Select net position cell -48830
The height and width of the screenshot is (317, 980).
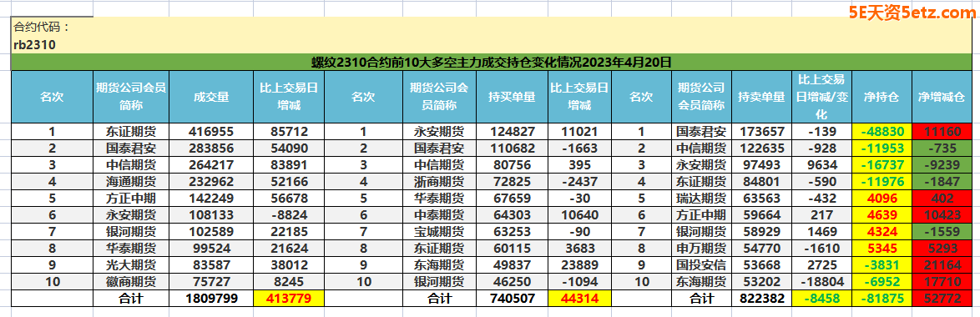click(881, 132)
